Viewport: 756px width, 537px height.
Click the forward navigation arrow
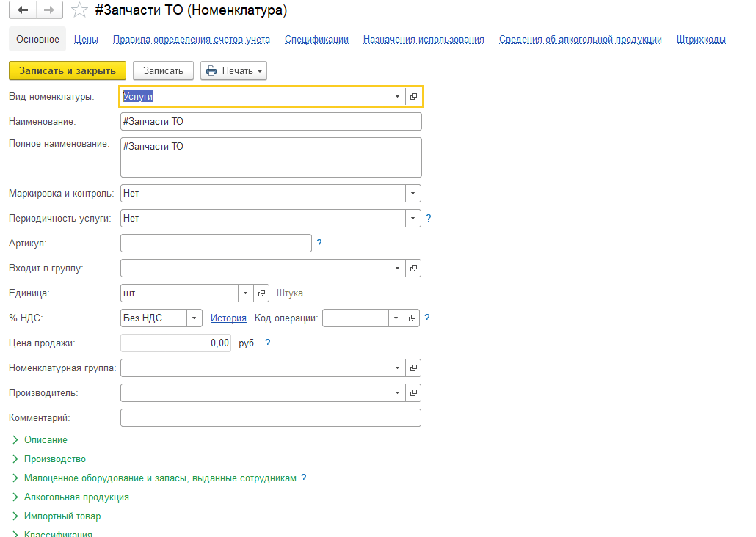pyautogui.click(x=49, y=10)
